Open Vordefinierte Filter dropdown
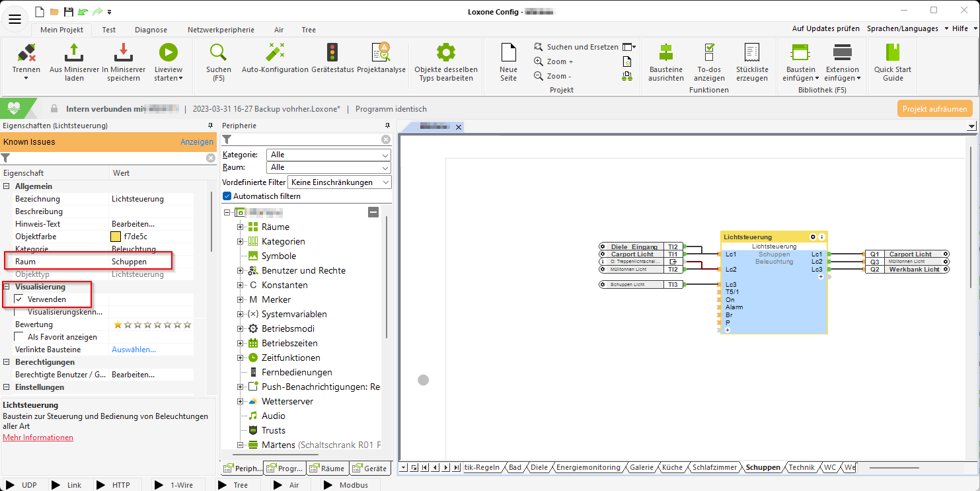This screenshot has height=491, width=980. coord(340,182)
